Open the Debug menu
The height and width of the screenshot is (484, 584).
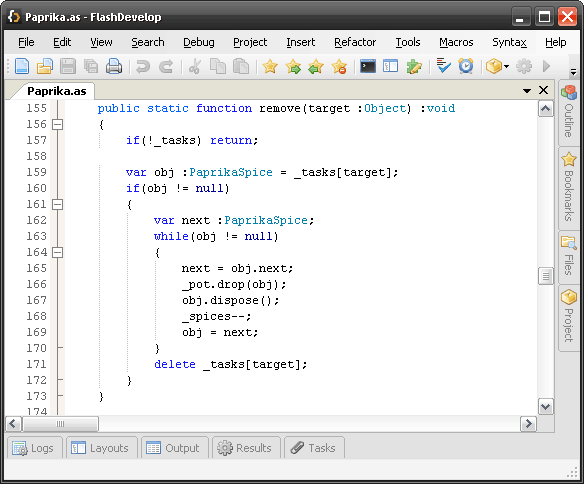[x=199, y=42]
